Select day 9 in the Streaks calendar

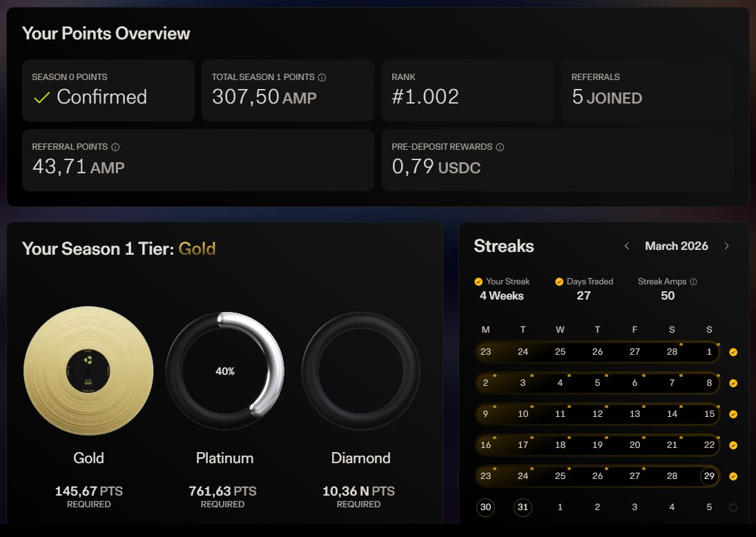[485, 413]
